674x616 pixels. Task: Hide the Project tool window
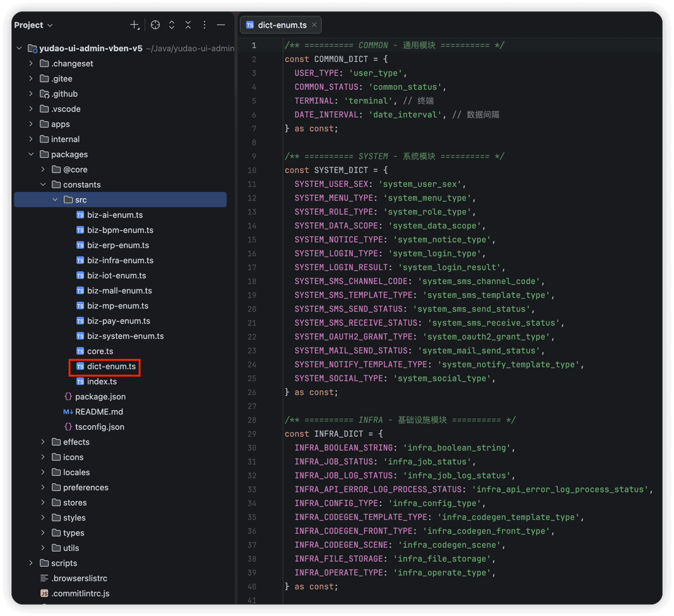[x=221, y=25]
